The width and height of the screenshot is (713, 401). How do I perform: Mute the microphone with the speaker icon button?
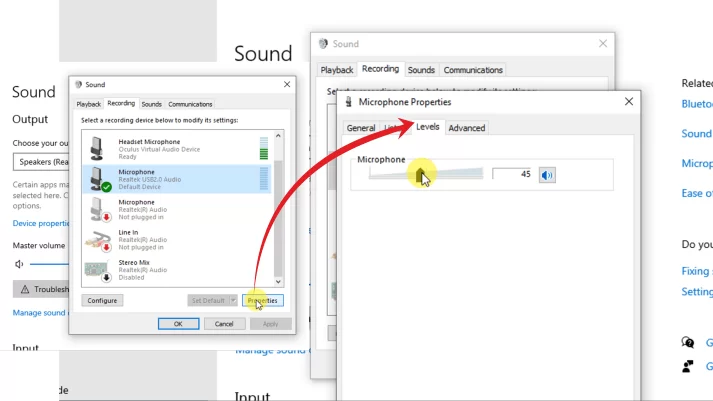[x=547, y=175]
